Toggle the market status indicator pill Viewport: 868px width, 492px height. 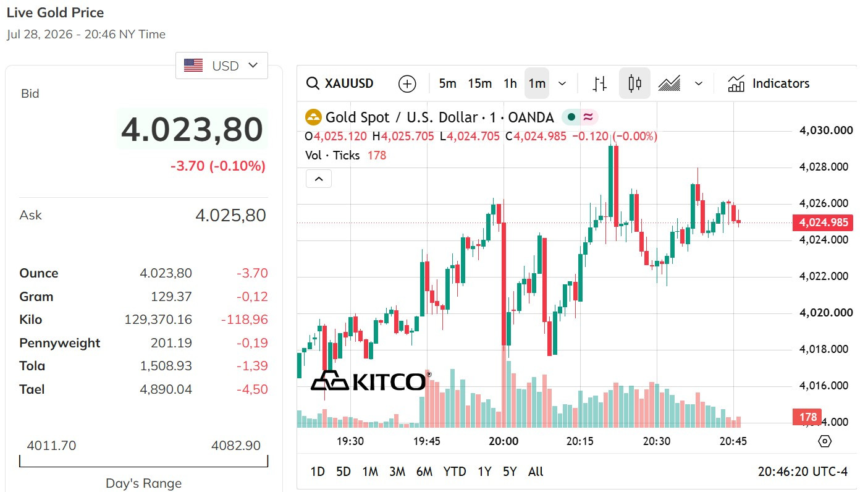tap(579, 117)
